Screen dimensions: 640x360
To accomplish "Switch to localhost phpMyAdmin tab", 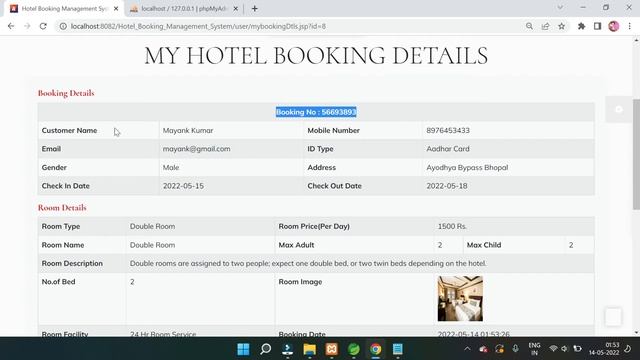I will point(184,9).
